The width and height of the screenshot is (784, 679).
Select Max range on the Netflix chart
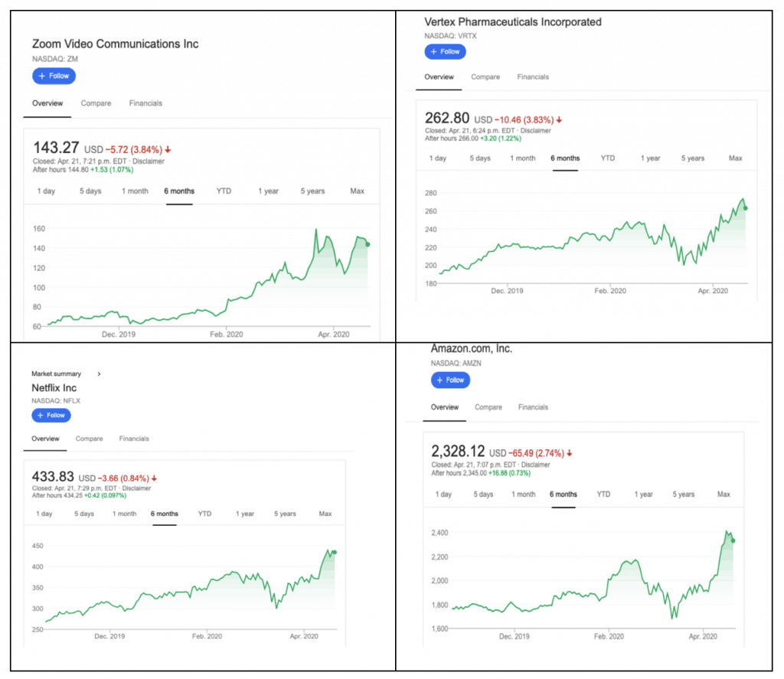point(325,514)
